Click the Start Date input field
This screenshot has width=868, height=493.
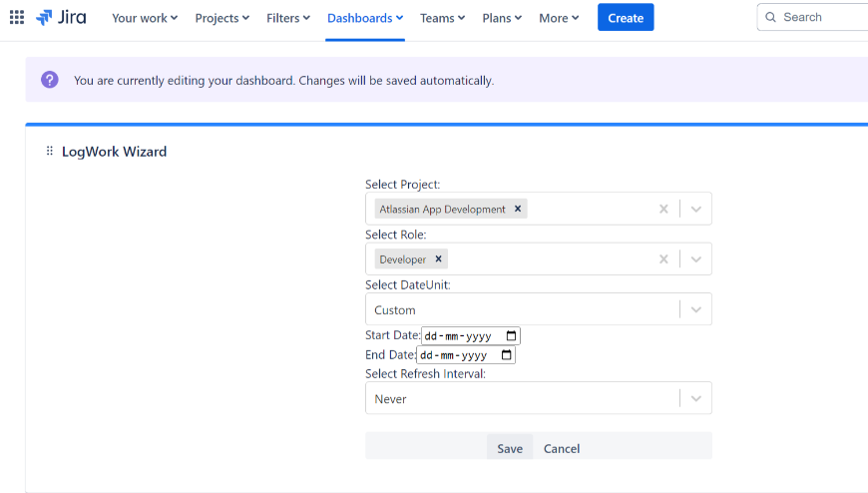click(x=461, y=336)
